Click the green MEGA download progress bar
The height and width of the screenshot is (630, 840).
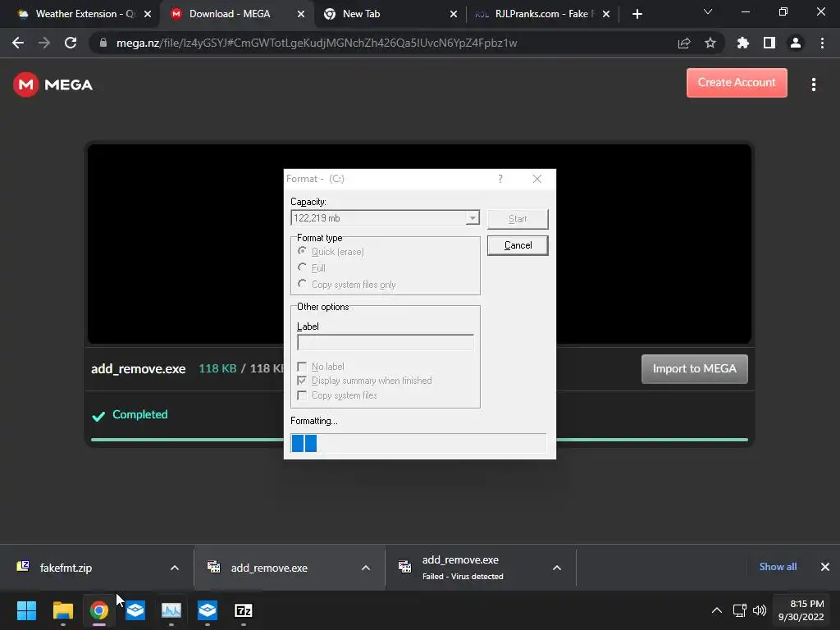tap(419, 440)
